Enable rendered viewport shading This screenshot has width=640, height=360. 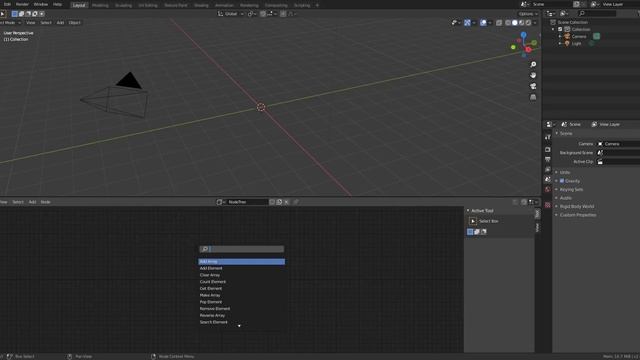tap(529, 23)
